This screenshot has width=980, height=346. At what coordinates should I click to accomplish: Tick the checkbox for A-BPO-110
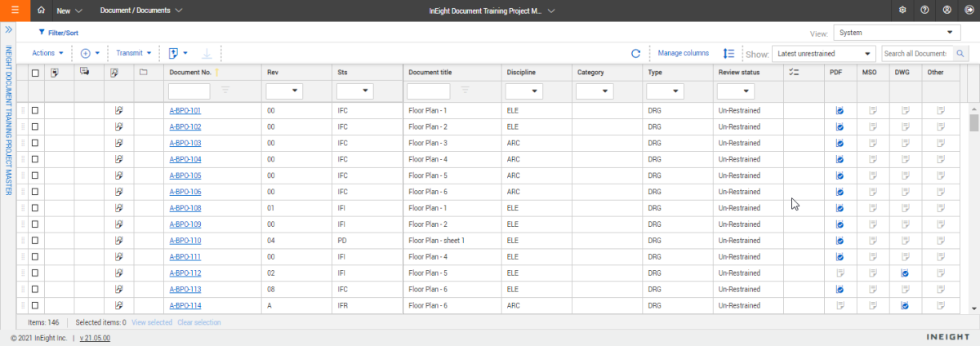35,241
